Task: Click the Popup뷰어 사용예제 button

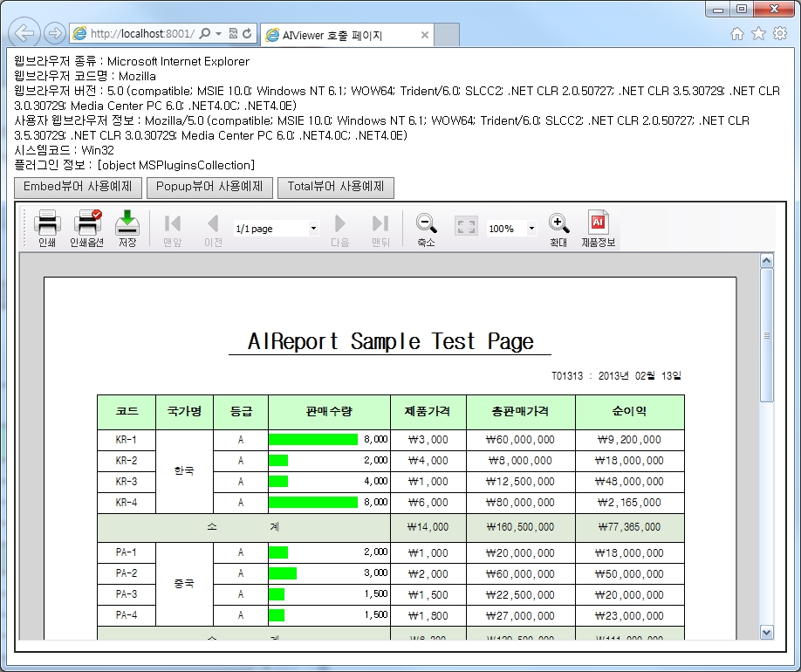Action: 209,187
